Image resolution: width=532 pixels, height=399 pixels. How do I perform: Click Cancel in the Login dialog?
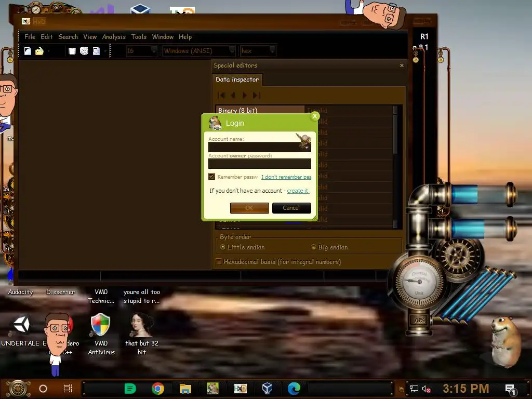pos(291,208)
